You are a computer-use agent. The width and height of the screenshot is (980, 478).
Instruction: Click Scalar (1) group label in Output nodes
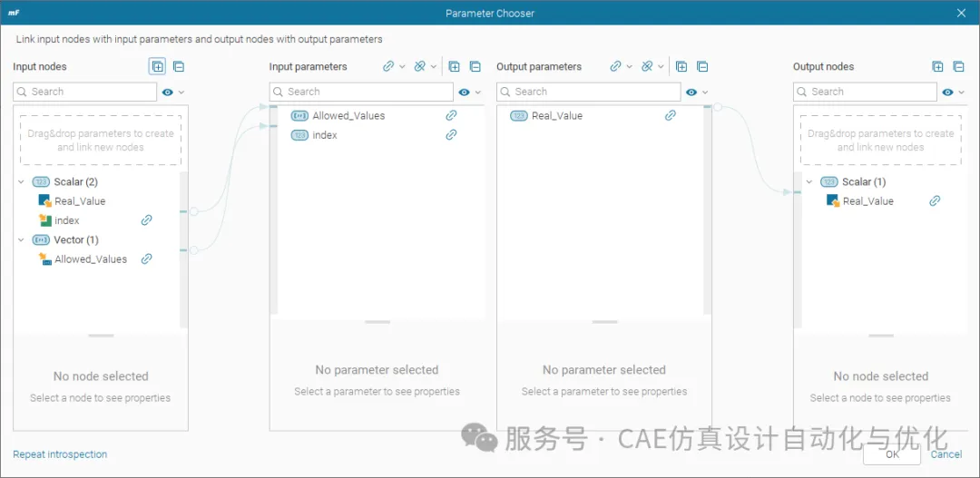click(864, 181)
